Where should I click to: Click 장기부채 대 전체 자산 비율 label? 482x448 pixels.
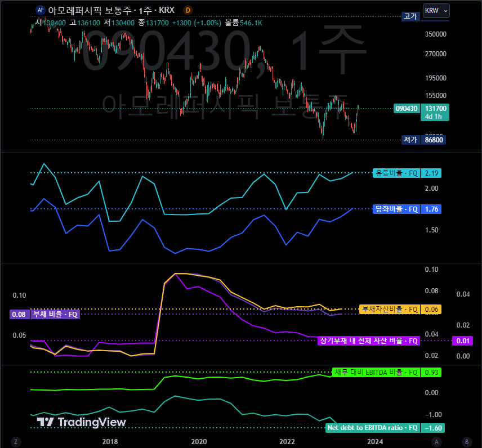pyautogui.click(x=369, y=341)
